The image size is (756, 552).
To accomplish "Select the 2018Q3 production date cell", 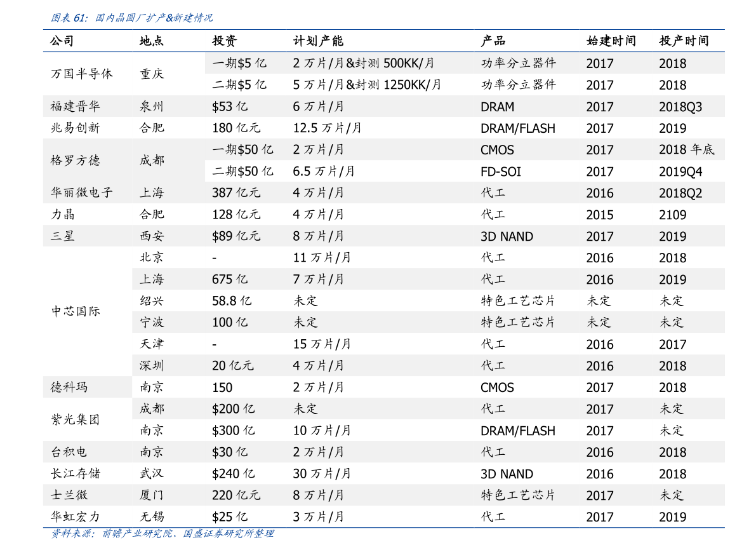I will click(x=680, y=107).
